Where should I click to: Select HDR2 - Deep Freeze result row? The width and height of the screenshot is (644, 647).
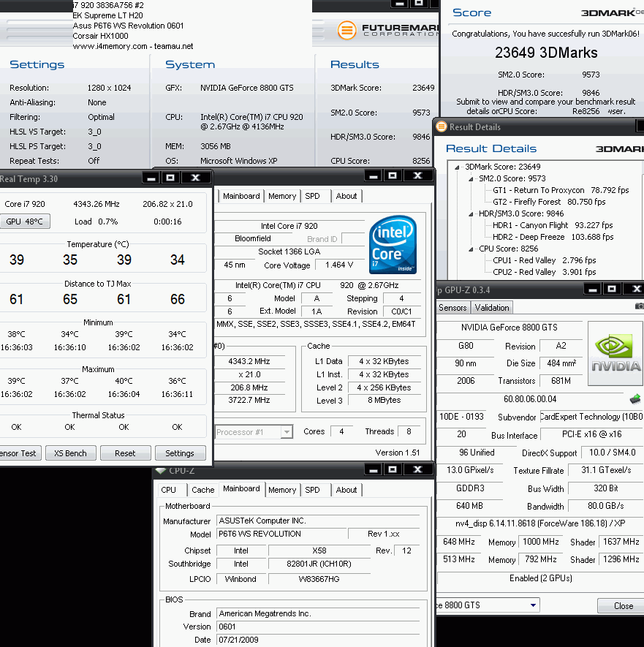point(553,237)
